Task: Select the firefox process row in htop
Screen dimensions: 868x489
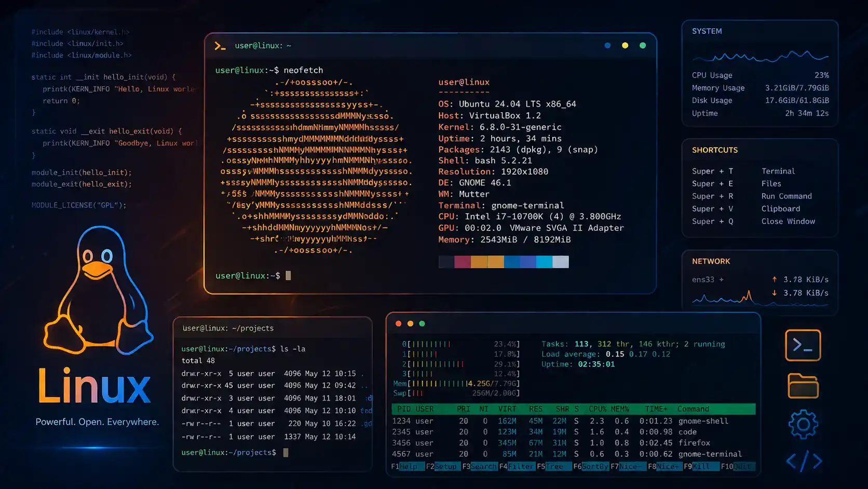Action: (x=573, y=443)
